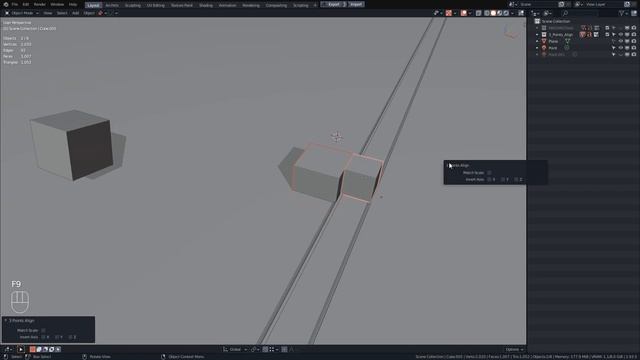Image resolution: width=640 pixels, height=360 pixels.
Task: Select solid viewport shading
Action: tap(493, 13)
